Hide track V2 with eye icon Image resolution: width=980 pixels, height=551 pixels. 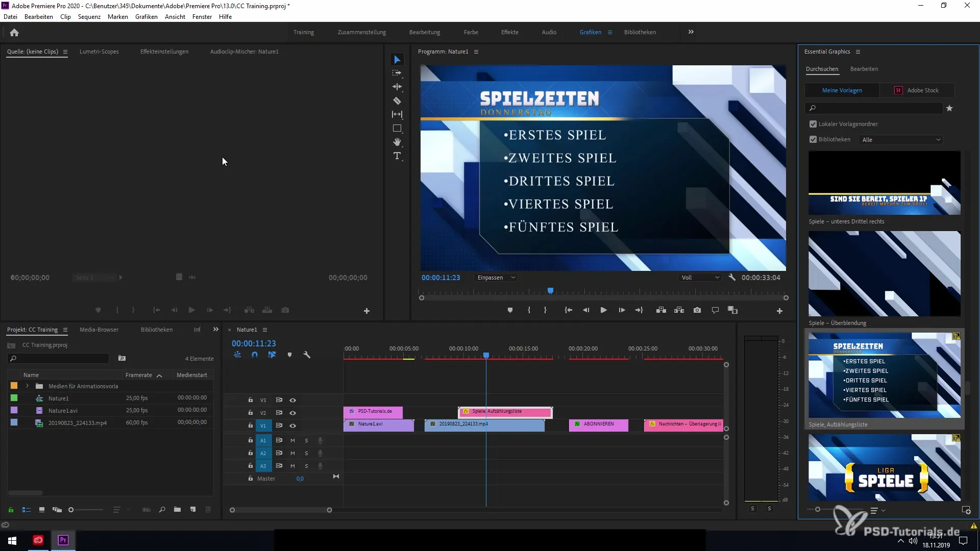pyautogui.click(x=292, y=413)
